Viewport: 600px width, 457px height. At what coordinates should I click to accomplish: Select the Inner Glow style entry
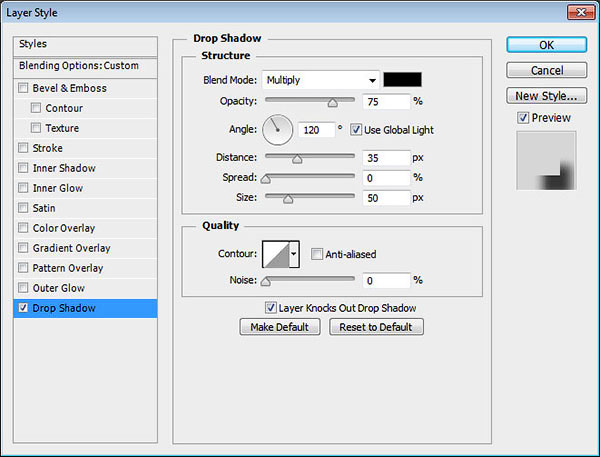pyautogui.click(x=85, y=188)
